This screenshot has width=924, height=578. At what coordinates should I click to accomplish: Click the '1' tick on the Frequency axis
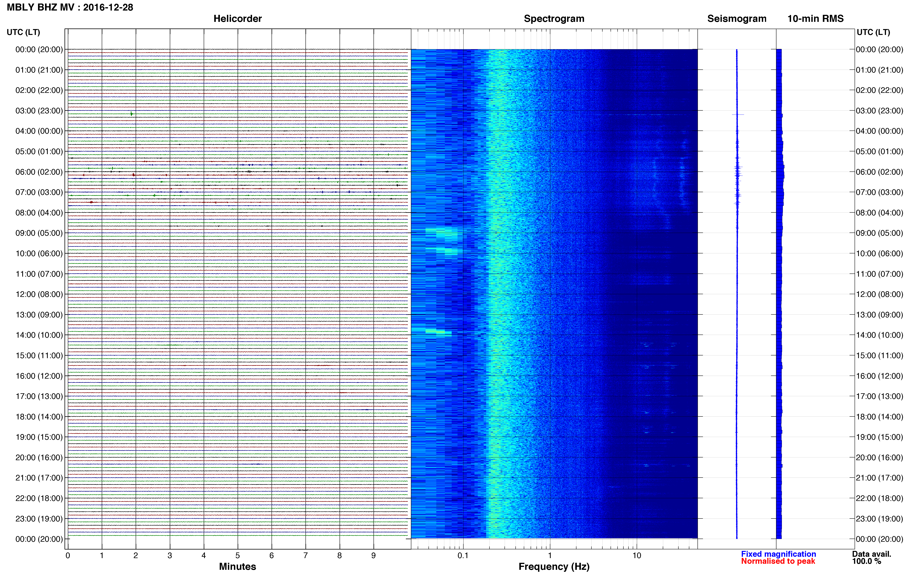(x=550, y=555)
